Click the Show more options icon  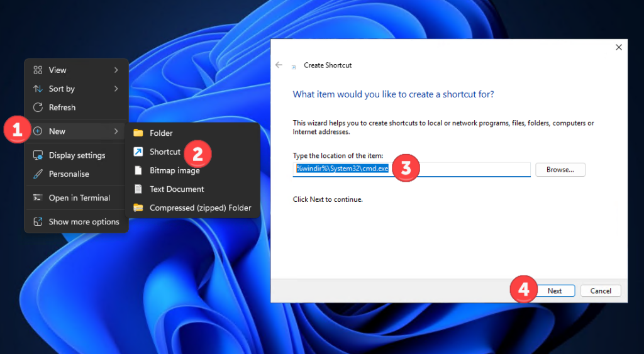pyautogui.click(x=38, y=222)
